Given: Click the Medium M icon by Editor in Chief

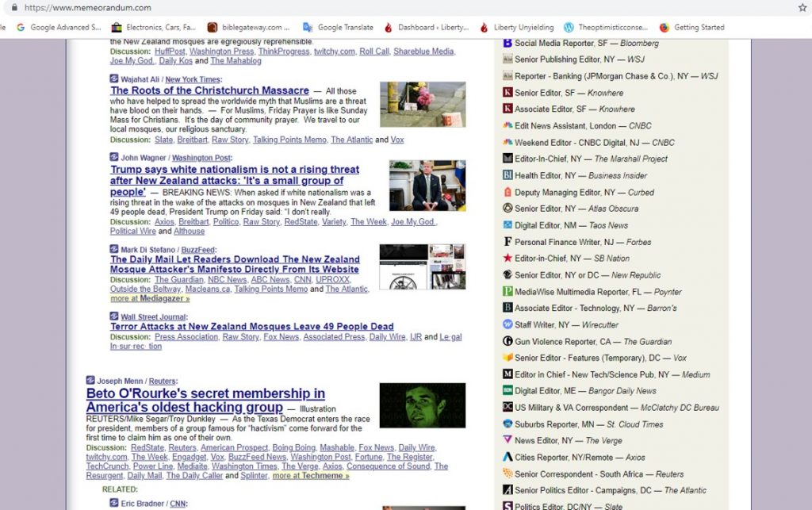Looking at the screenshot, I should pyautogui.click(x=507, y=374).
